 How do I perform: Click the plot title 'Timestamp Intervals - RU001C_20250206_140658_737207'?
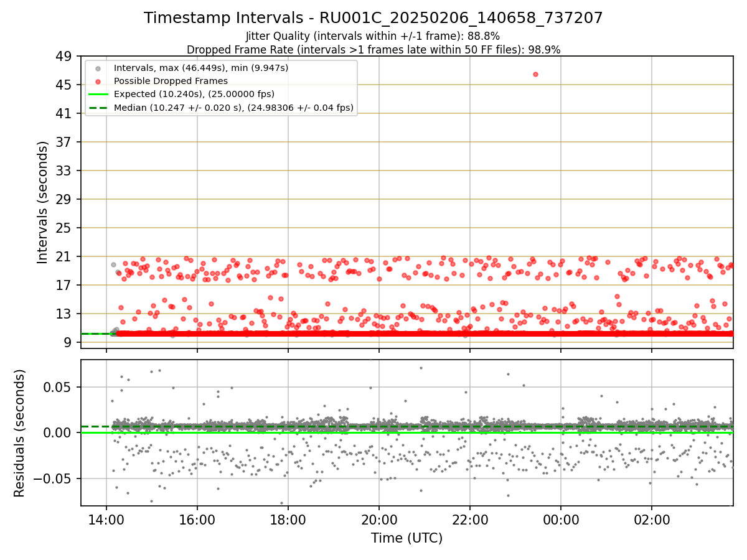pos(374,18)
